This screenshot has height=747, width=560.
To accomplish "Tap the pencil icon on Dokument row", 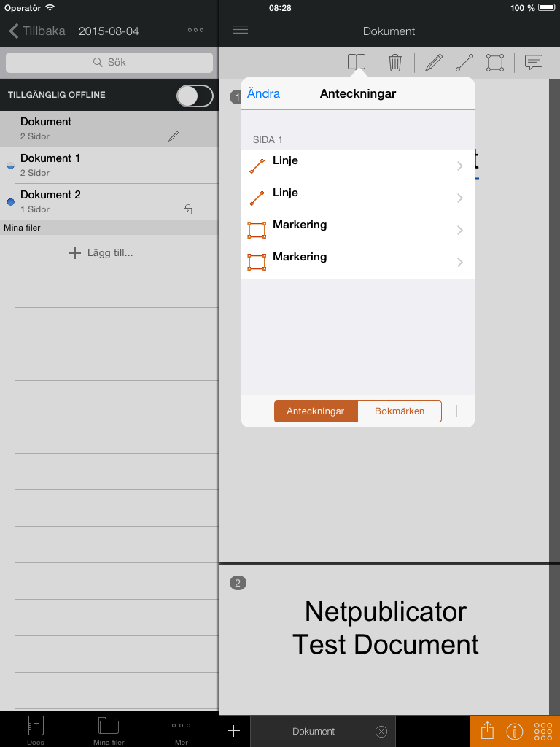I will [x=174, y=136].
